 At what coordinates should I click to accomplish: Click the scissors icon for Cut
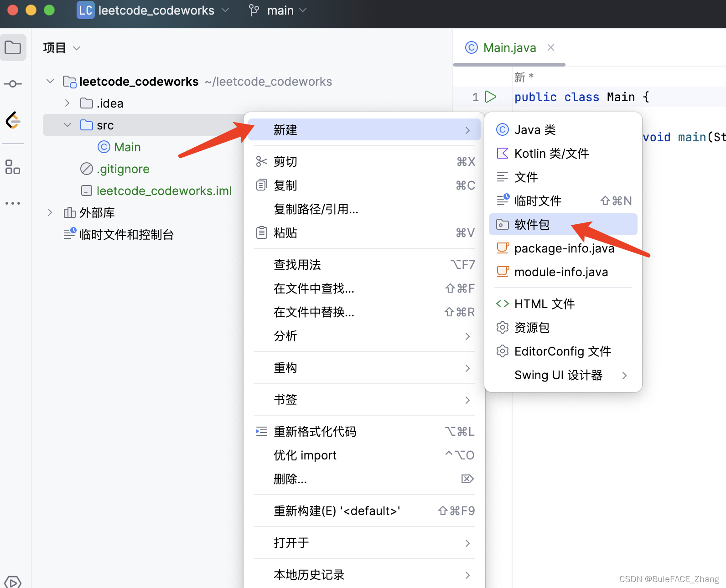tap(261, 161)
